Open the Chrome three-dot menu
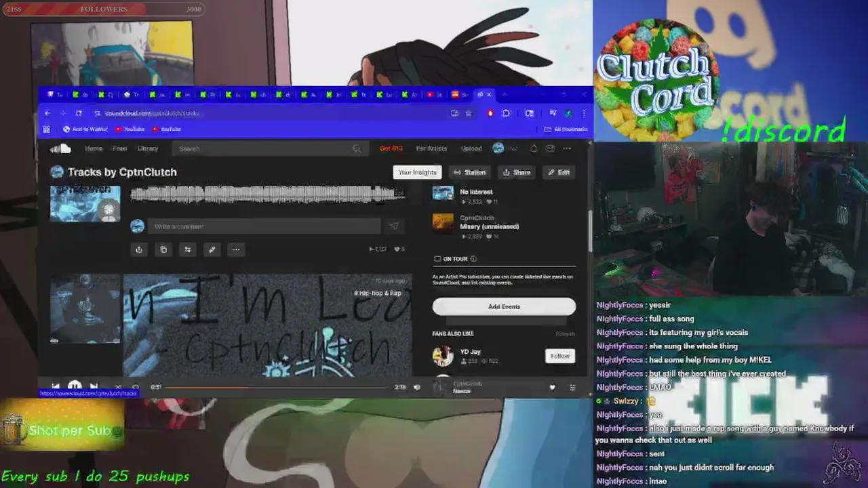This screenshot has height=488, width=868. [x=583, y=113]
